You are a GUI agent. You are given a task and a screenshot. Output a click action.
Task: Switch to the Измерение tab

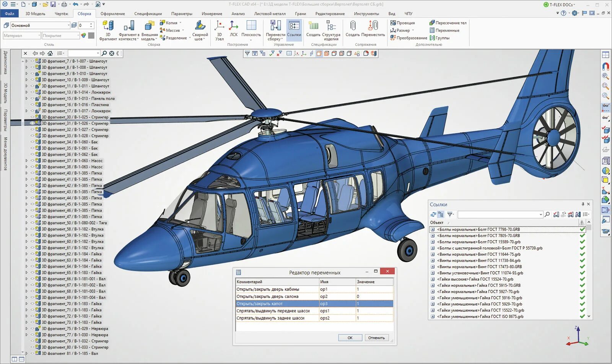212,14
